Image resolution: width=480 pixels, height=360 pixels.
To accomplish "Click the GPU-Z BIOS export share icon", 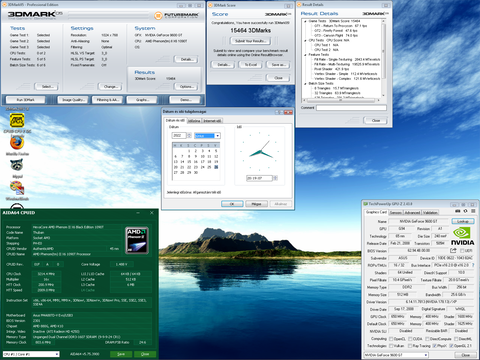I will pos(453,250).
